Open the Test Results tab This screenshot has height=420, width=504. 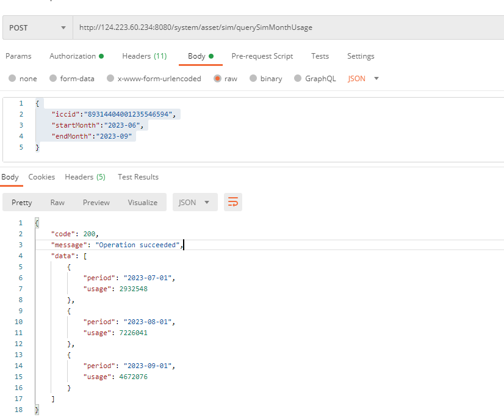(x=138, y=177)
